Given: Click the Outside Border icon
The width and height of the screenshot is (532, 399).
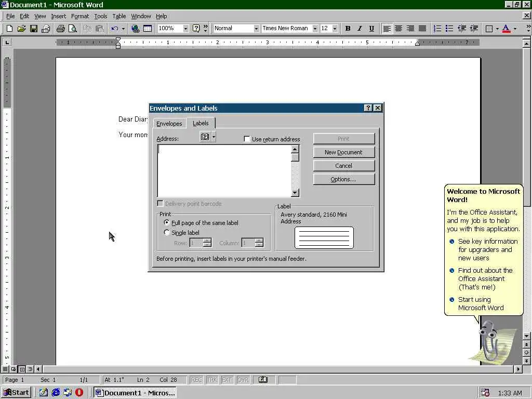Looking at the screenshot, I should (x=489, y=29).
